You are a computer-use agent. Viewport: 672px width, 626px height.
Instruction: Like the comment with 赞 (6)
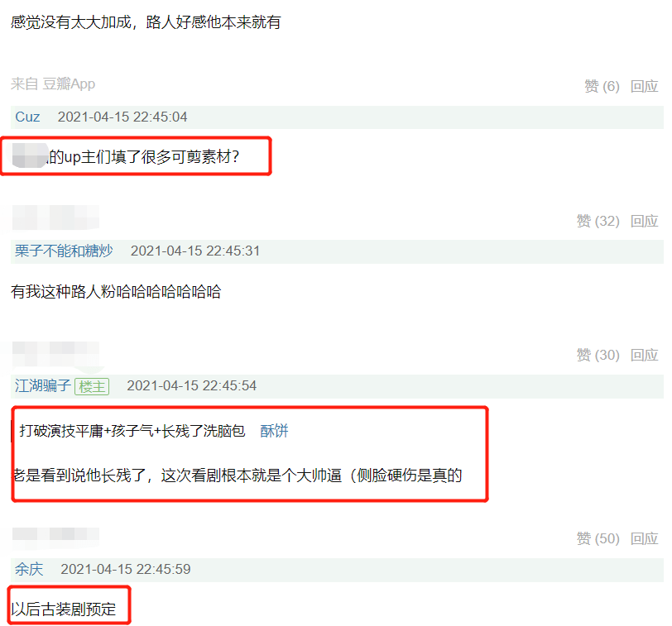coord(602,86)
